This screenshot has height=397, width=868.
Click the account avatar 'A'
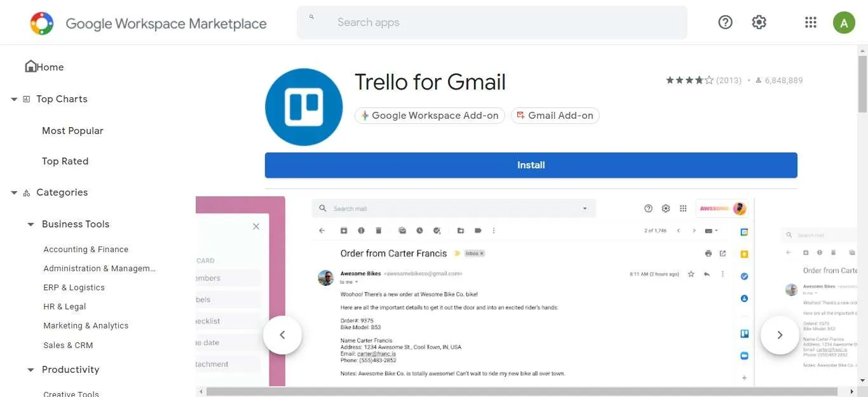click(x=844, y=22)
